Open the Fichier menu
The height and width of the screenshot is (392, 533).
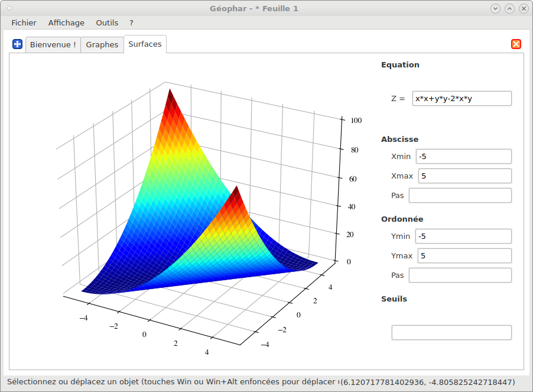[24, 23]
